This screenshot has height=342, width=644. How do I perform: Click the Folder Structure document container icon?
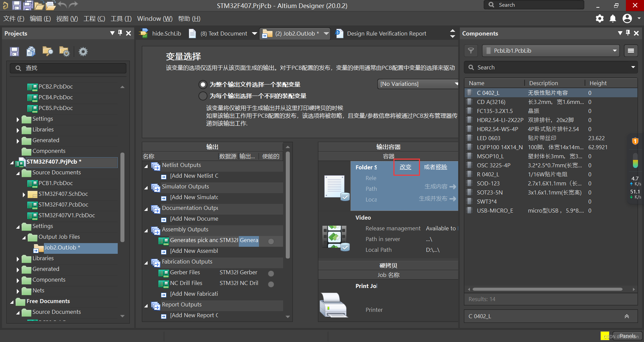(x=337, y=188)
